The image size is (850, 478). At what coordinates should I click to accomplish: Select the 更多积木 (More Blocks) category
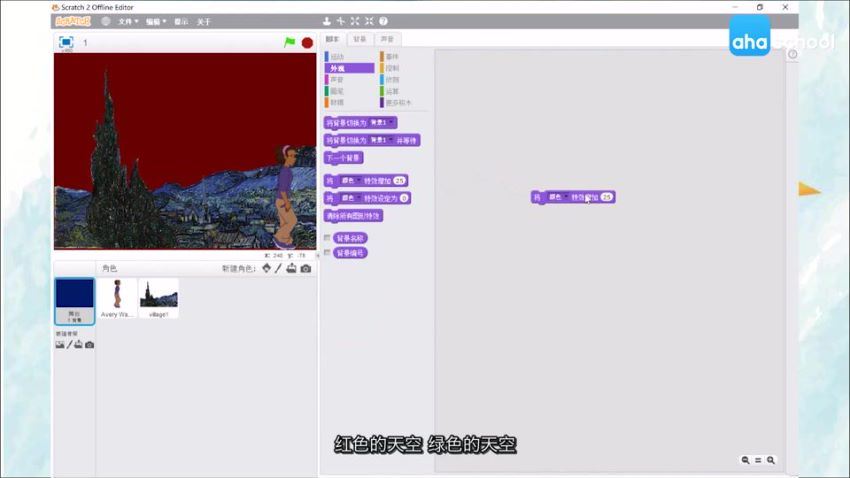[x=404, y=102]
